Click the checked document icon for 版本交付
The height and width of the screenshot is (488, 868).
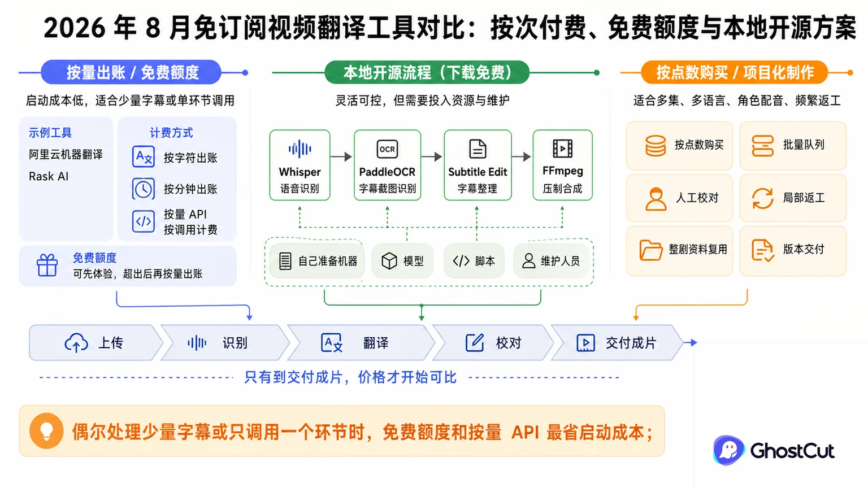762,250
